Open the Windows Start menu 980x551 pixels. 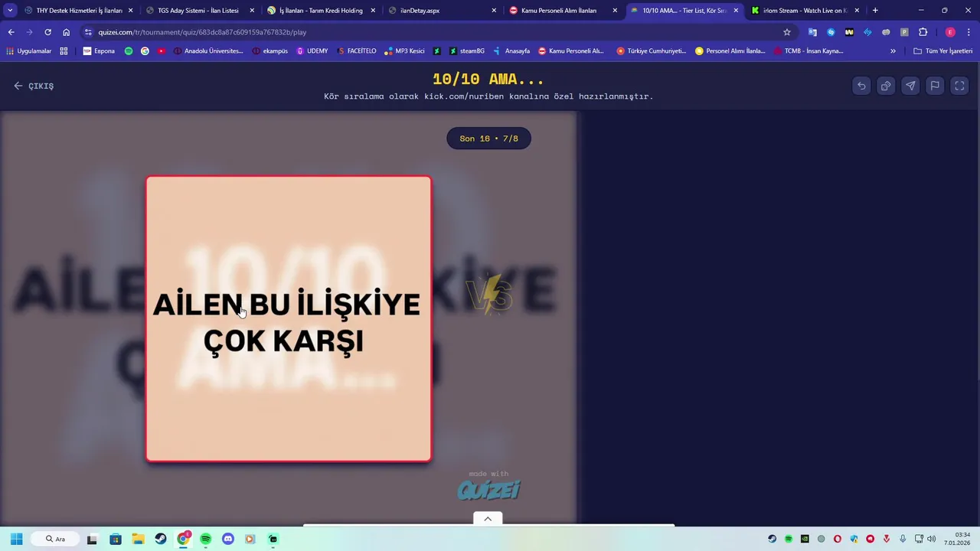(x=16, y=539)
